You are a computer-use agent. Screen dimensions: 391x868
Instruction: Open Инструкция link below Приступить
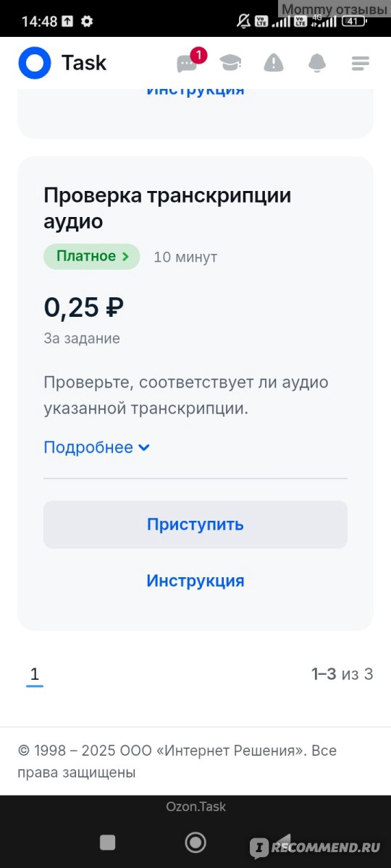pos(195,581)
